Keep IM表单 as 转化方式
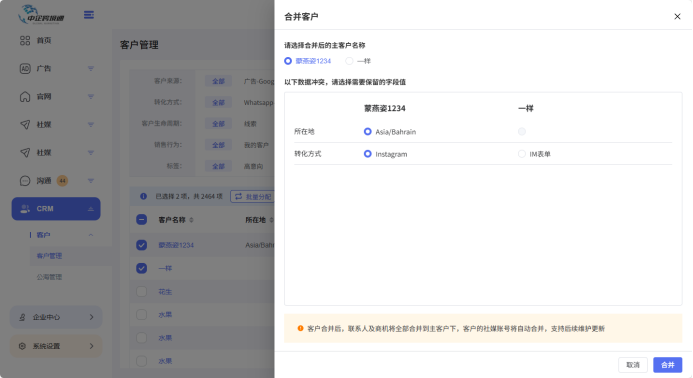This screenshot has height=378, width=693. click(x=522, y=154)
